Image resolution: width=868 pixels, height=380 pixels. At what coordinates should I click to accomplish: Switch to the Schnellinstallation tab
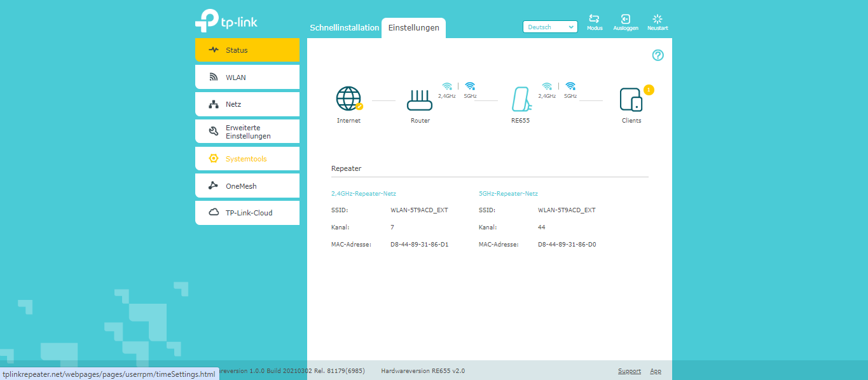345,28
